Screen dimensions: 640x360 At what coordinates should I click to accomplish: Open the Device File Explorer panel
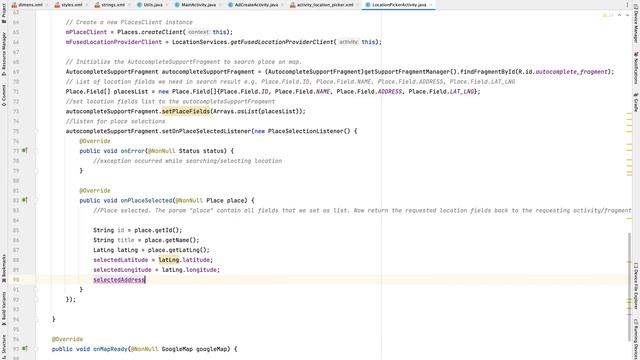(636, 286)
